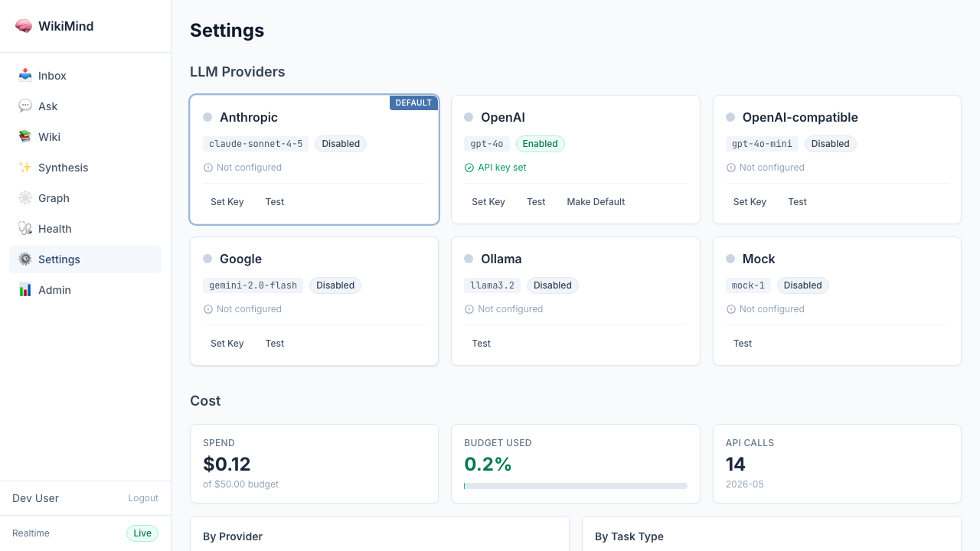This screenshot has width=980, height=551.
Task: Log out of Dev User account
Action: pos(143,498)
